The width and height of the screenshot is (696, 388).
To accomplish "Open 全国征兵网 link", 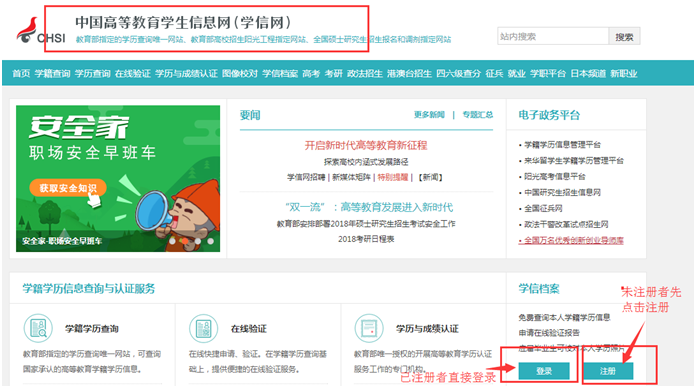I will 543,208.
